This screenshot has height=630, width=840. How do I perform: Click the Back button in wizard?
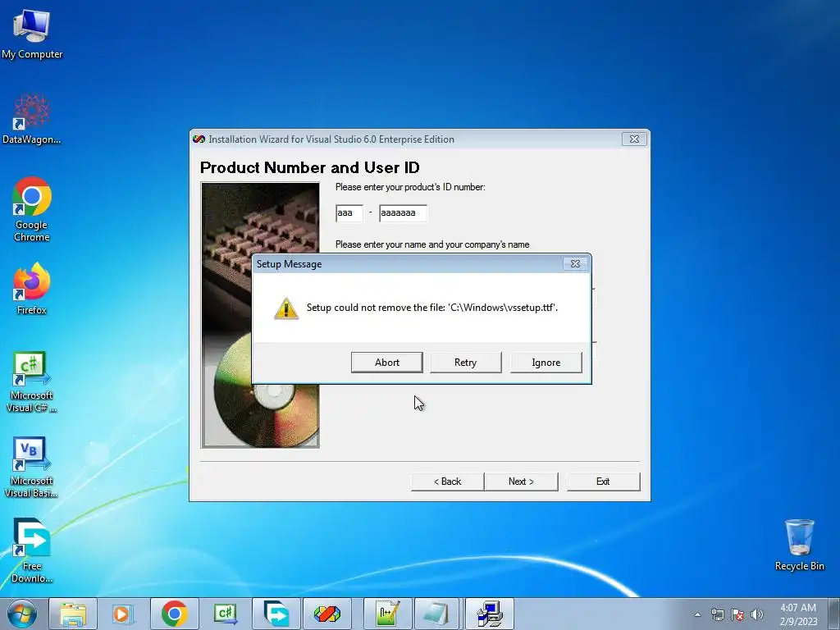447,481
